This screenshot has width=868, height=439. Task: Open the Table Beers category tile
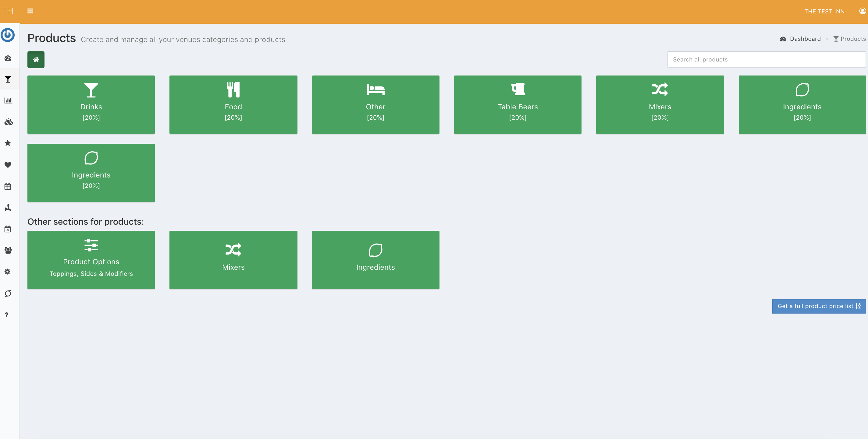click(518, 104)
